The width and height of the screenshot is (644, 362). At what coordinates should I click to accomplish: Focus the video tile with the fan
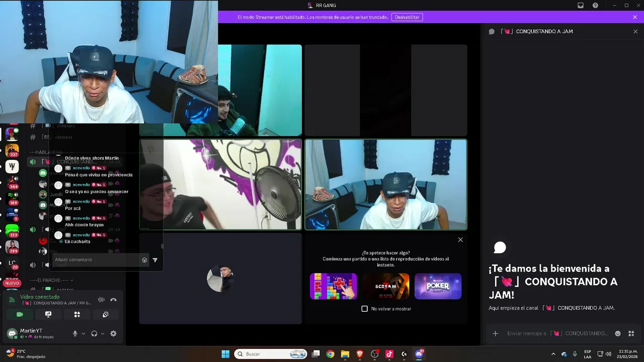pyautogui.click(x=220, y=185)
